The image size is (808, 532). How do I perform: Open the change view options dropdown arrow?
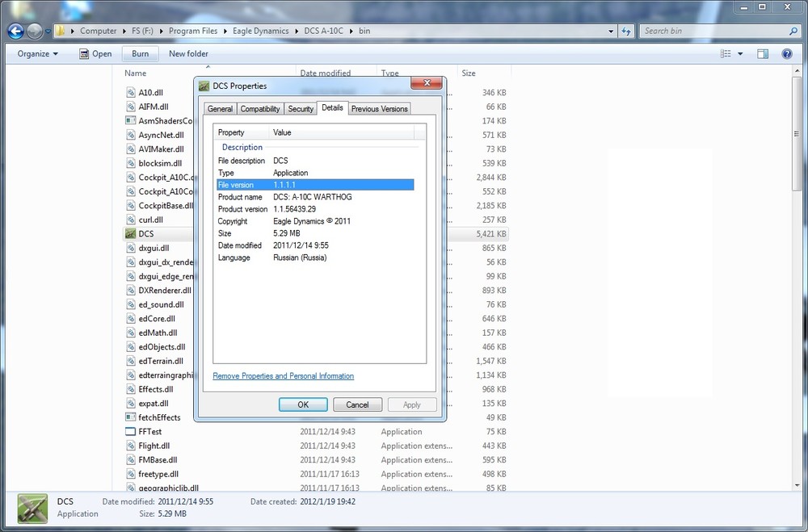[740, 53]
